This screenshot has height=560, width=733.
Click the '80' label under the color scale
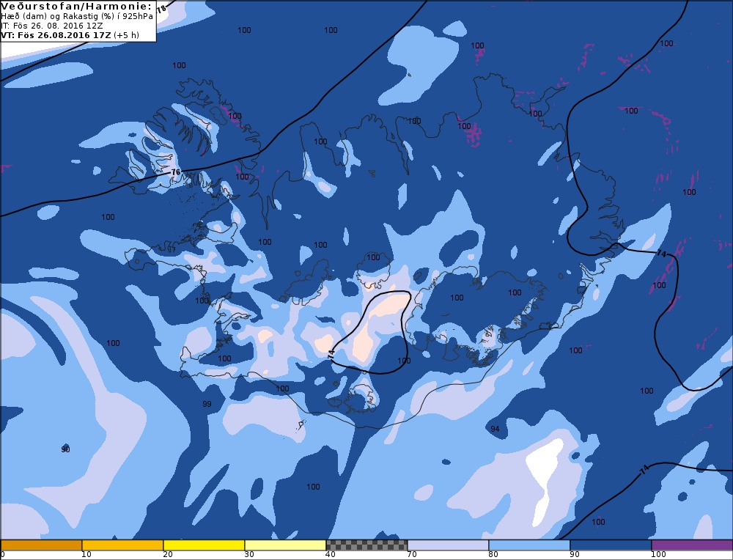pos(493,555)
